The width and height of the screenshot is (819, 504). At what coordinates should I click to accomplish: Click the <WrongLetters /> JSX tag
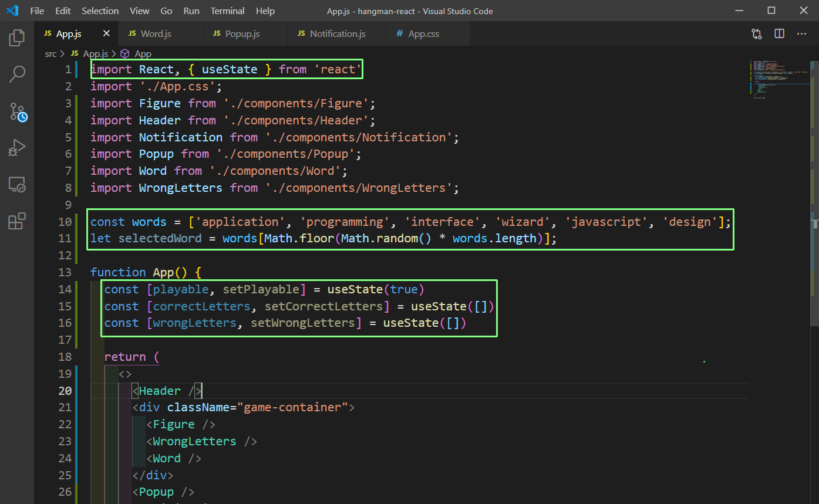[202, 441]
